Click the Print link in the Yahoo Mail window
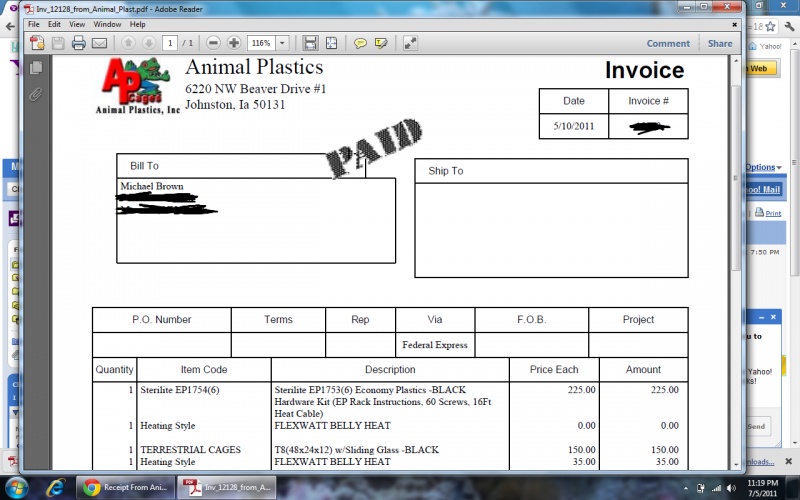Image resolution: width=800 pixels, height=500 pixels. 773,213
